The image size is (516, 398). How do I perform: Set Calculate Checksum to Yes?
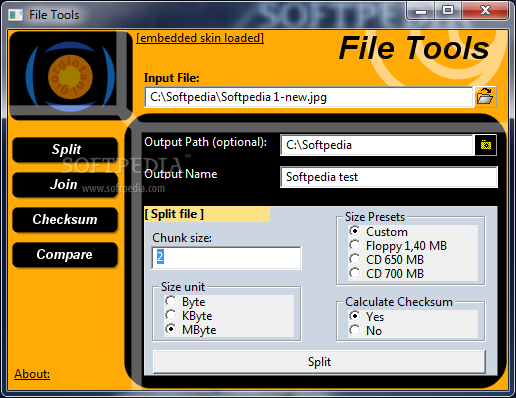click(x=366, y=316)
